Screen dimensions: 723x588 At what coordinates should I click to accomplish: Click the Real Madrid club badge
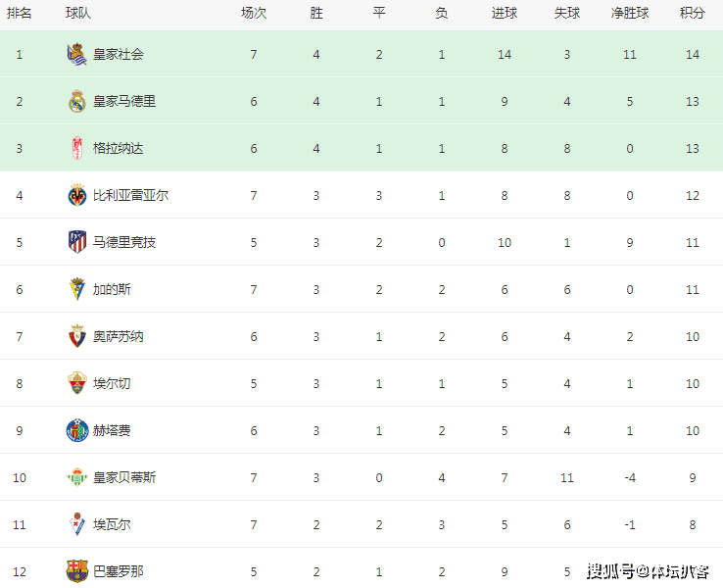coord(77,102)
